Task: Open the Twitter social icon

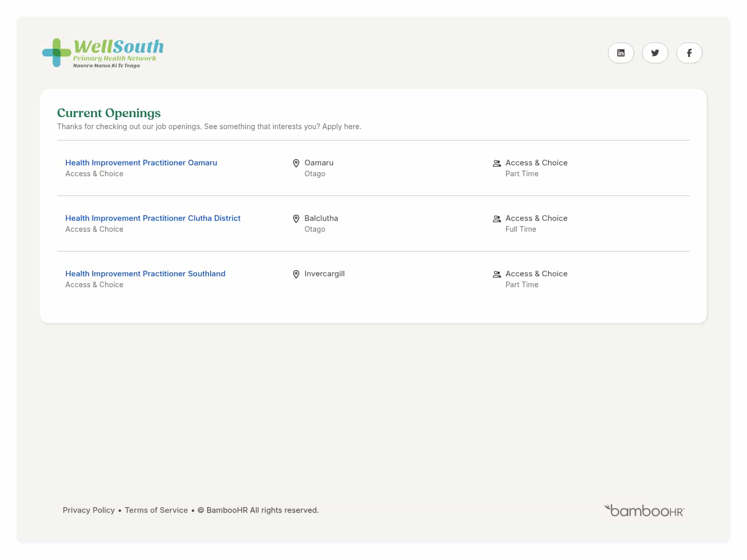Action: 655,53
